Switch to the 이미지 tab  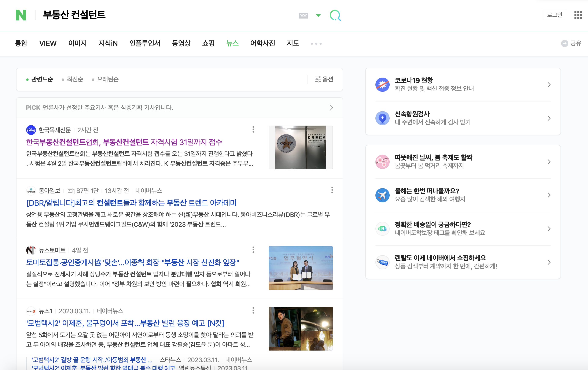click(x=77, y=43)
